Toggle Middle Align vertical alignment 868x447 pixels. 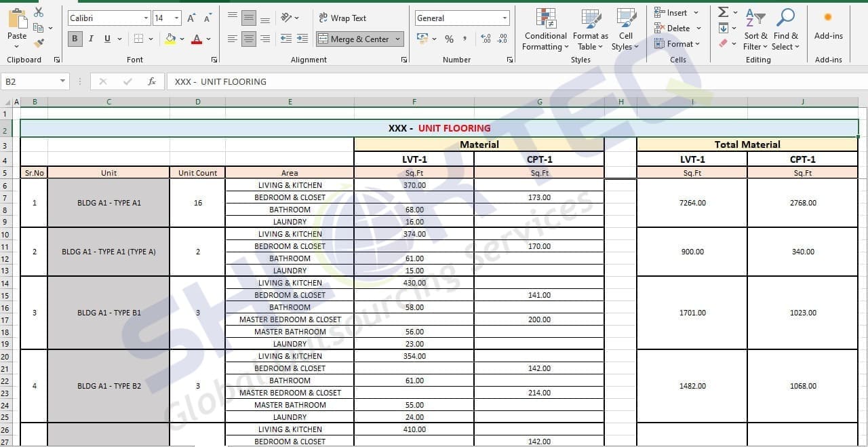[x=249, y=18]
